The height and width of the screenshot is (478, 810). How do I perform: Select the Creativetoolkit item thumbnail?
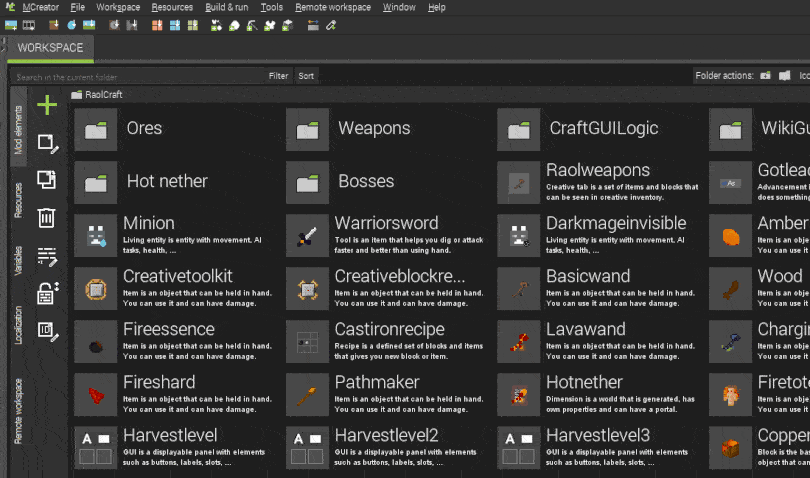pos(96,289)
